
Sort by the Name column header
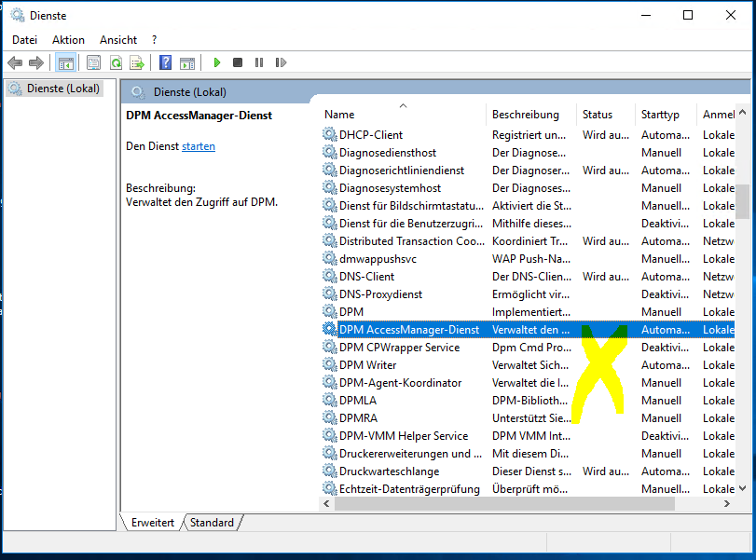point(403,115)
